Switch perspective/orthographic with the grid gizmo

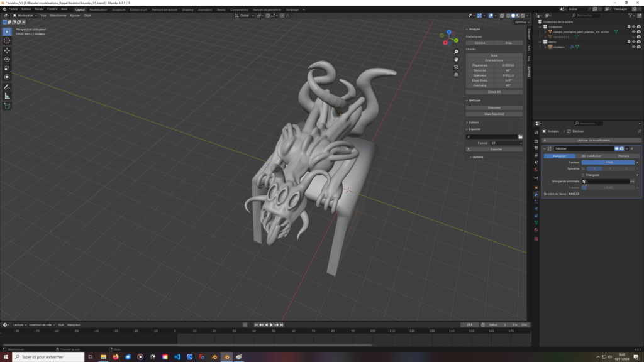(456, 75)
